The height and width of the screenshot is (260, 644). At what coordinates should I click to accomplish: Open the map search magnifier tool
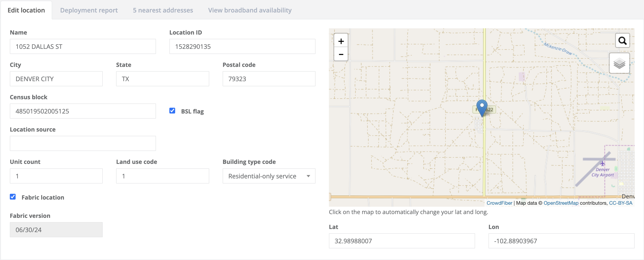[623, 40]
